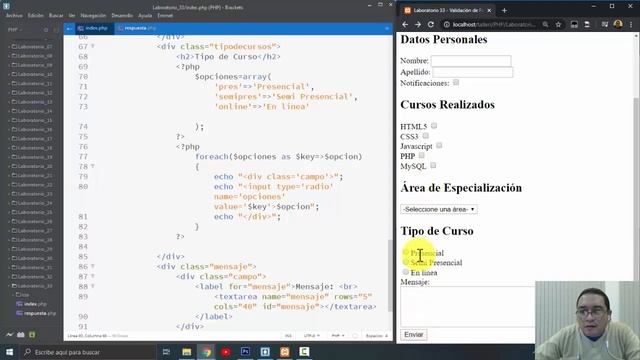The height and width of the screenshot is (360, 640).
Task: Collapse code fold arrow at line 88
Action: 93,286
